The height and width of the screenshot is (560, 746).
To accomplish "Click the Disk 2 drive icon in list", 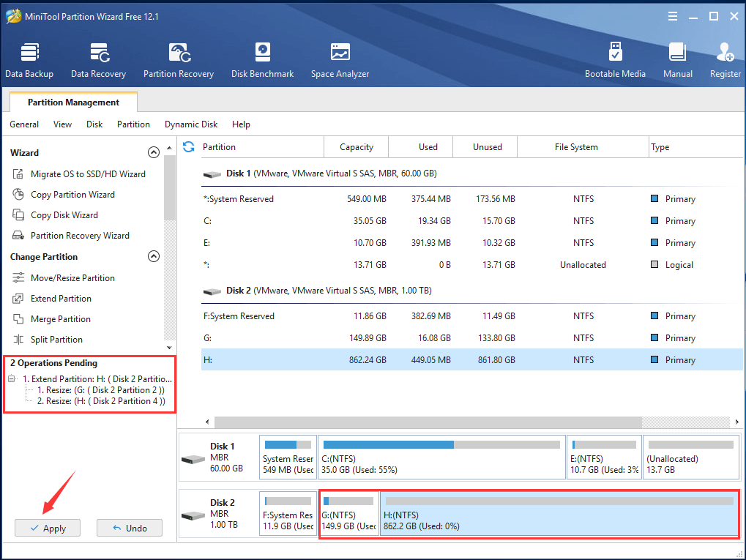I will point(212,291).
